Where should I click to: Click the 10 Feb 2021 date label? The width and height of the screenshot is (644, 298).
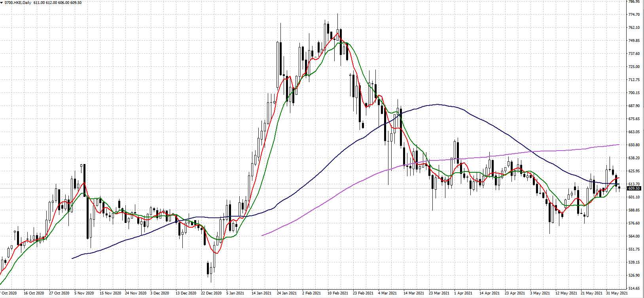337,293
